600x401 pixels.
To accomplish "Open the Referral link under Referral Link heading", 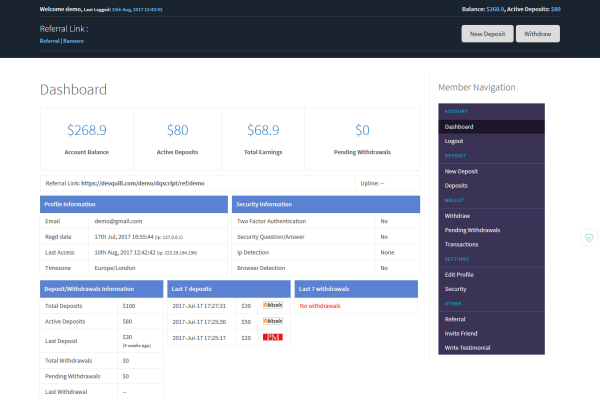I will (48, 41).
